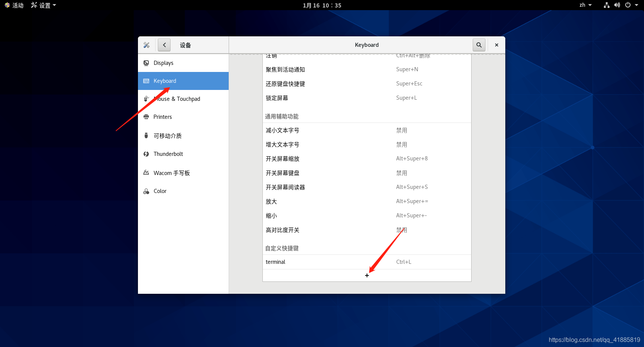644x347 pixels.
Task: Open the Displays panel
Action: pos(183,63)
